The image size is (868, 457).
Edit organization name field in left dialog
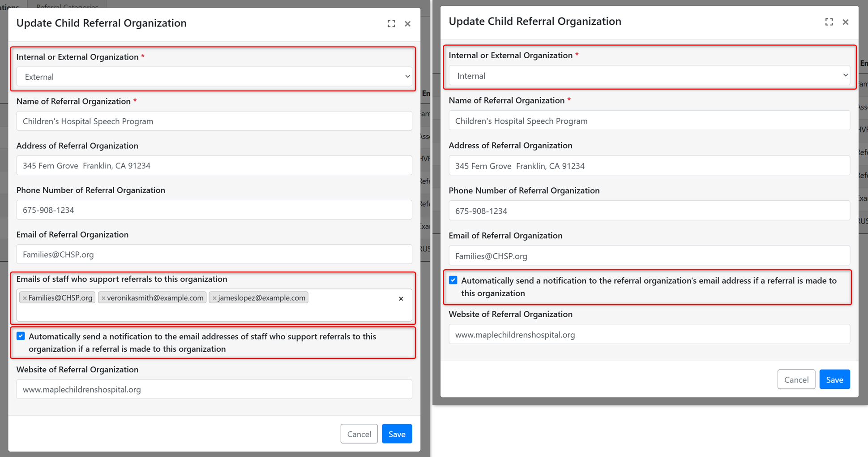point(214,121)
